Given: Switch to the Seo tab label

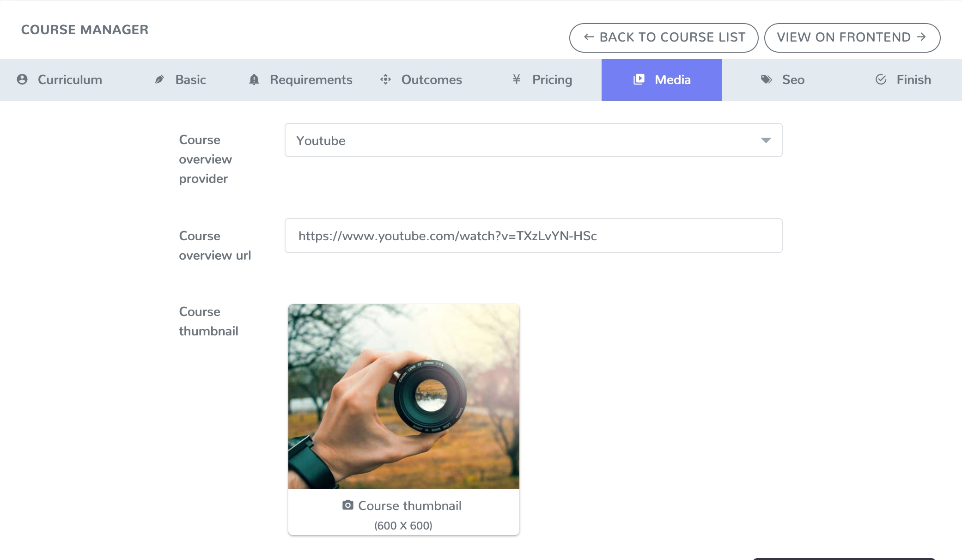Looking at the screenshot, I should [793, 79].
